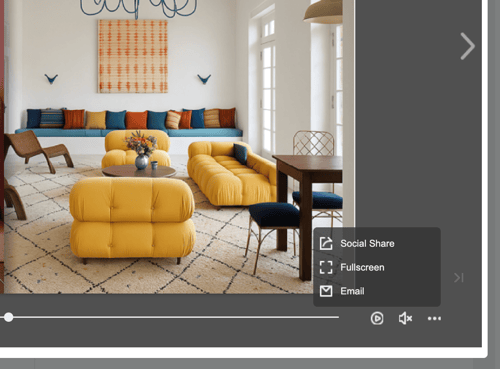Click the Email envelope icon
500x369 pixels.
click(x=326, y=291)
